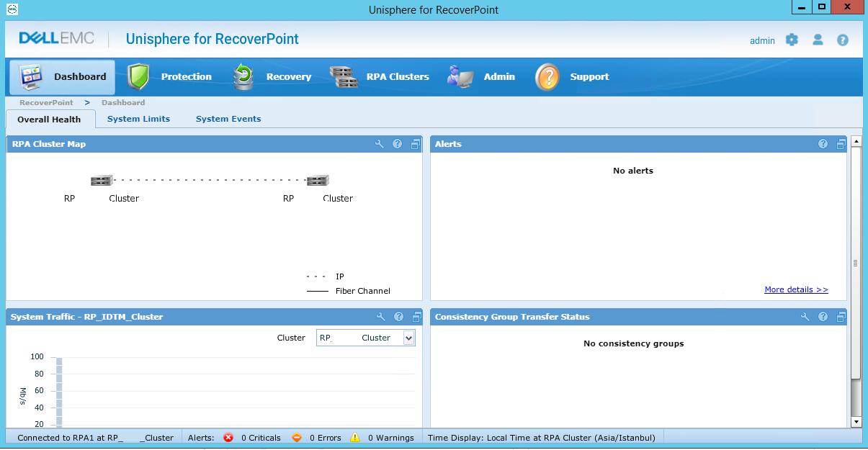This screenshot has height=450, width=868.
Task: Click System Traffic wrench settings icon
Action: pyautogui.click(x=381, y=317)
